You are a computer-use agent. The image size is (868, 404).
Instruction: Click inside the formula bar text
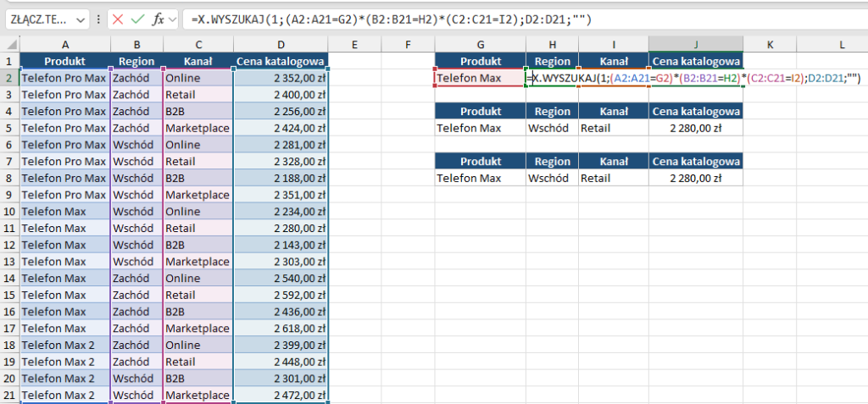pos(509,19)
